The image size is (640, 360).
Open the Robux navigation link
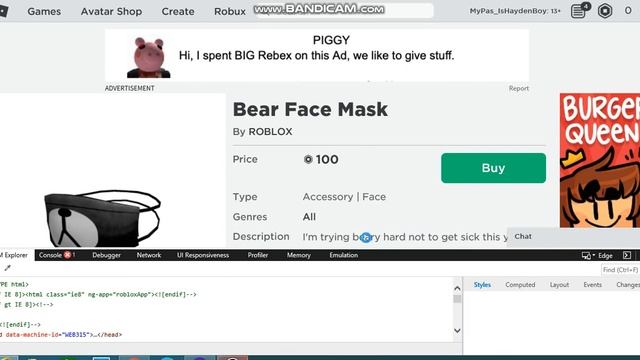pos(230,11)
